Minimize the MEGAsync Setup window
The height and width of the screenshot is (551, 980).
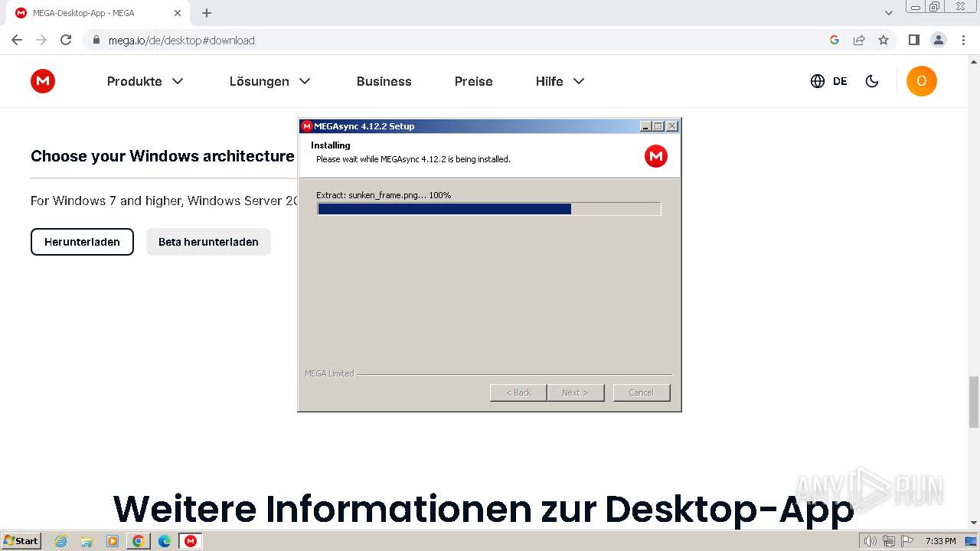pos(645,126)
